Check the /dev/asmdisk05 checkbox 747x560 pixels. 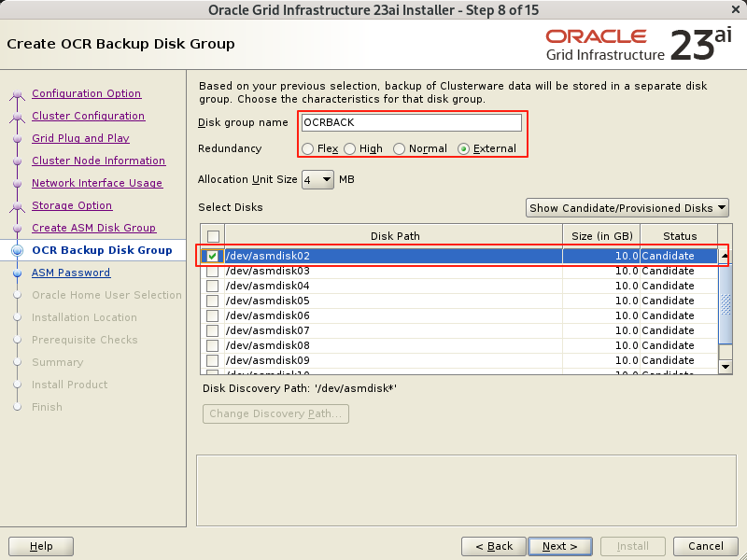pos(213,301)
